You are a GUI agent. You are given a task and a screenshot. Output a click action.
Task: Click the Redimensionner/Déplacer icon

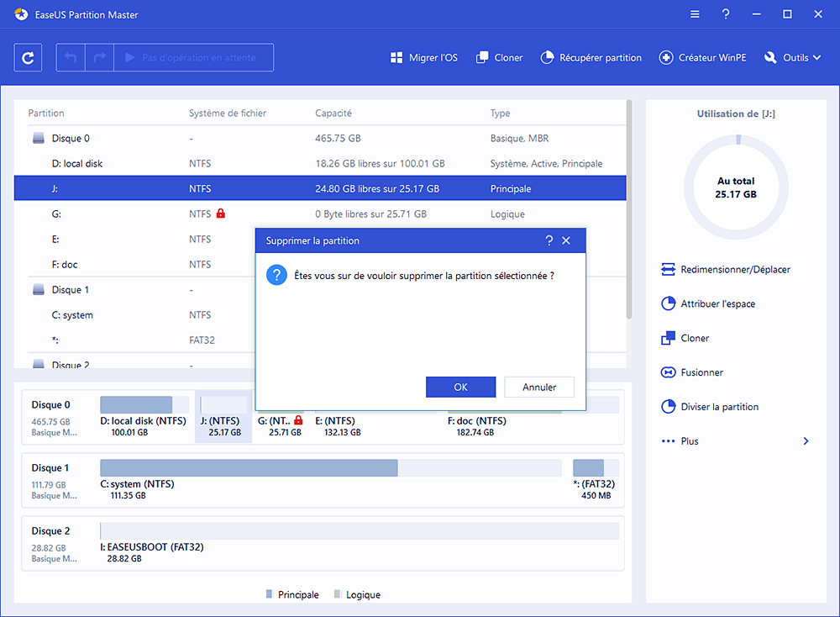pyautogui.click(x=668, y=269)
